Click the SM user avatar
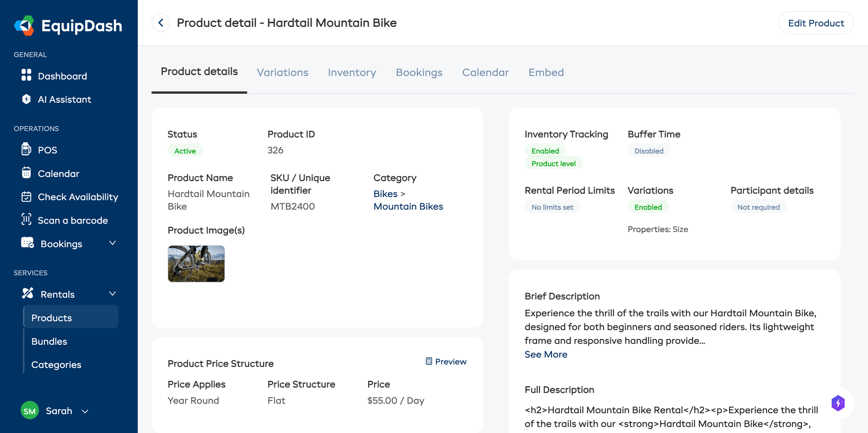The image size is (868, 433). point(30,410)
